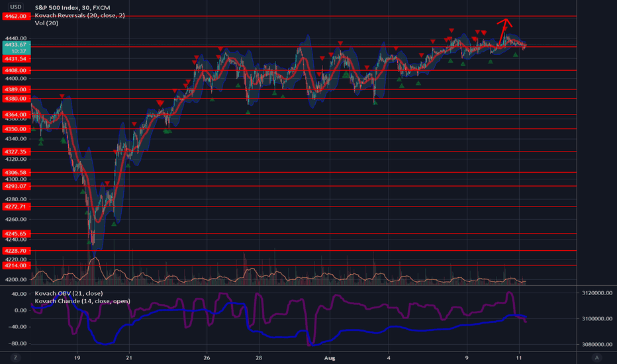Click the 4431.54 red price label

(16, 59)
